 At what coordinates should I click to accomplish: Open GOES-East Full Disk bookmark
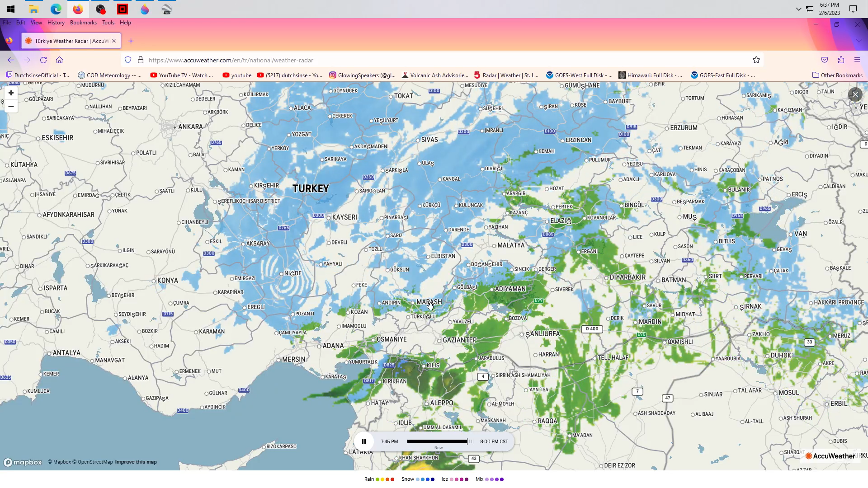723,75
